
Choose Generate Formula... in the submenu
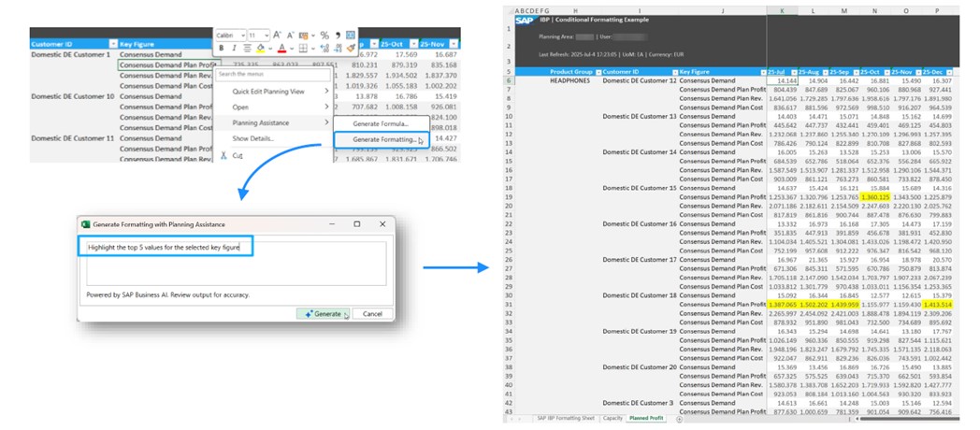[x=382, y=124]
